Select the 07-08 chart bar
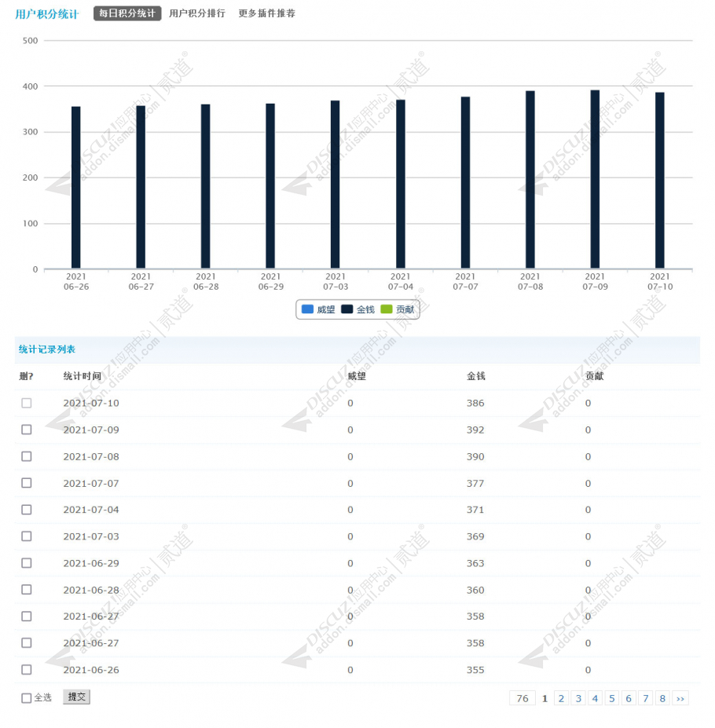Screen dimensions: 715x728 [x=530, y=180]
